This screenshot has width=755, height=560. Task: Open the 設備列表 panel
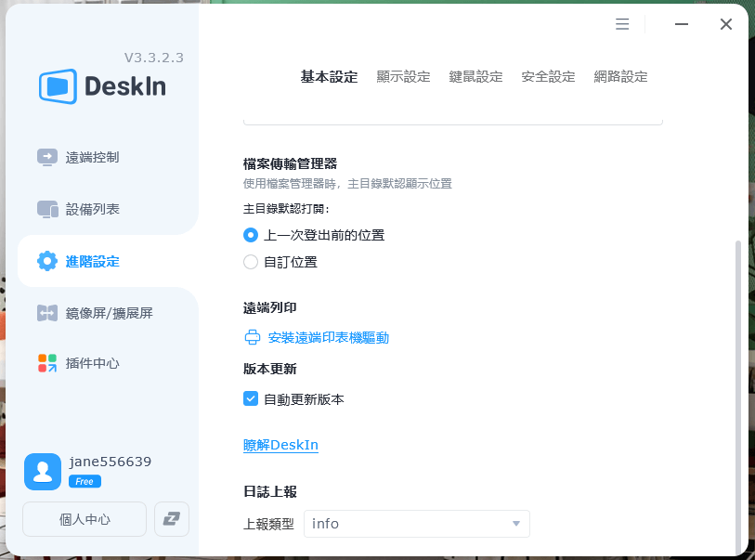point(46,209)
